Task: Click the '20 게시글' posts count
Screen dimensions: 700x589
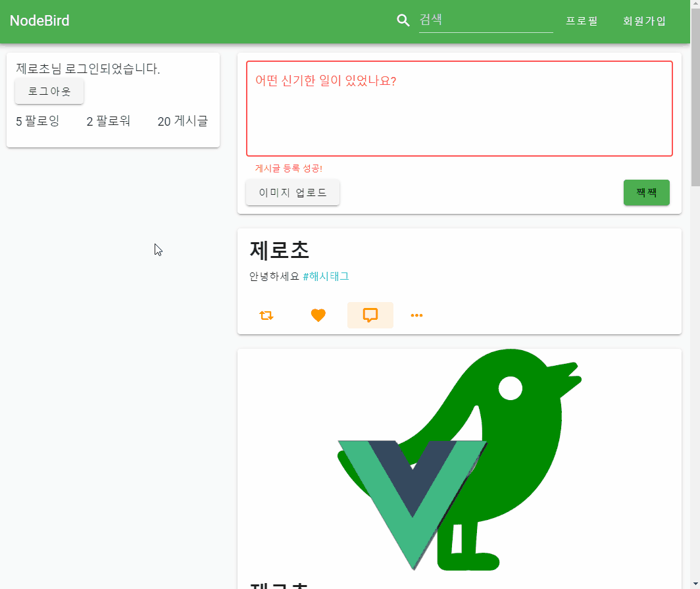Action: pos(183,121)
